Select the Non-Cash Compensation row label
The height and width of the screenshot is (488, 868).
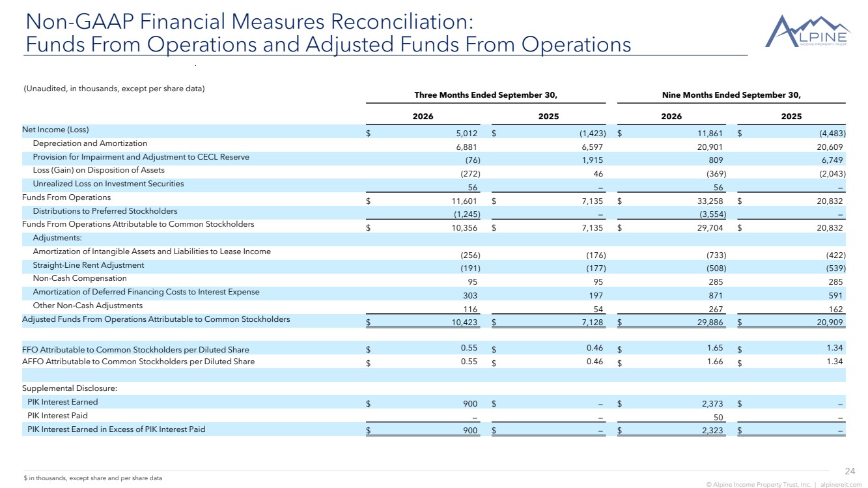click(x=79, y=278)
